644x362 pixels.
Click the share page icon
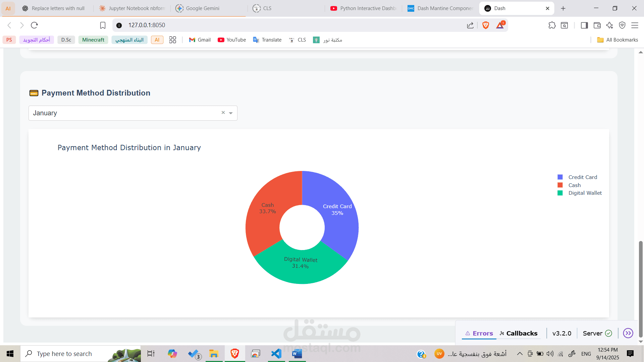tap(470, 25)
